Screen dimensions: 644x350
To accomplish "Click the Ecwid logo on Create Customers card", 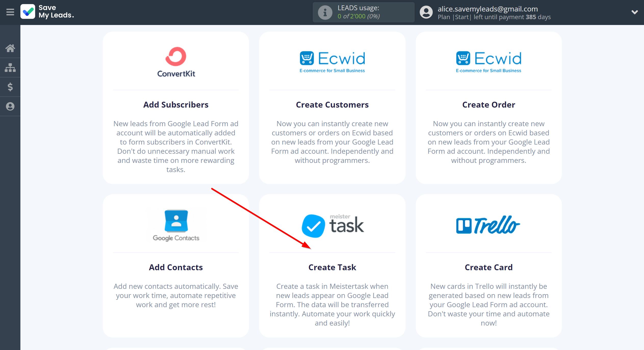I will point(332,62).
